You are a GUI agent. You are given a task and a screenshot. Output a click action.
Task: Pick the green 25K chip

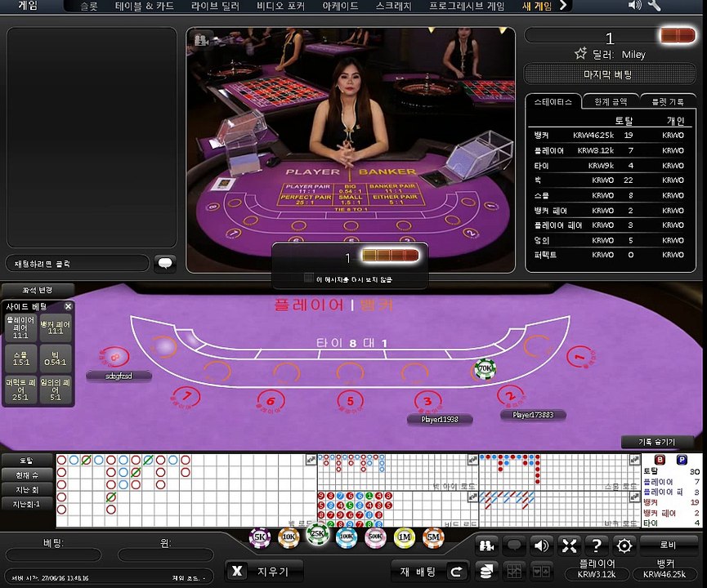317,534
